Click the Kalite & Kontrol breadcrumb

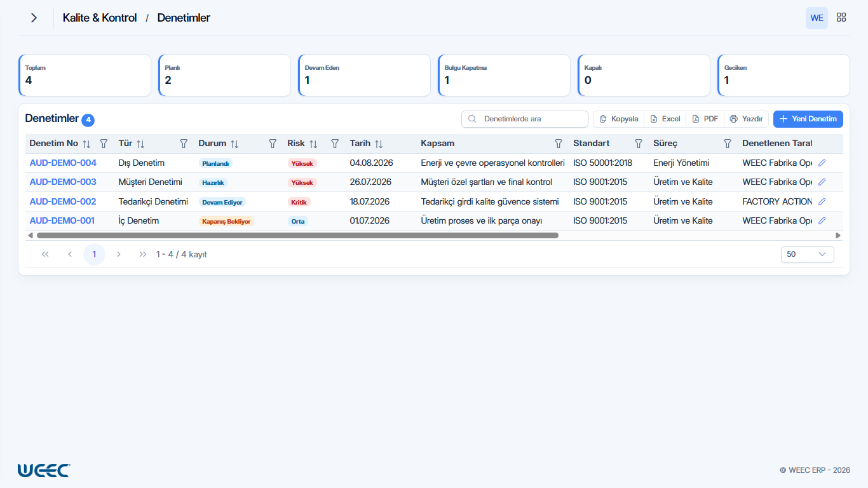pos(100,18)
